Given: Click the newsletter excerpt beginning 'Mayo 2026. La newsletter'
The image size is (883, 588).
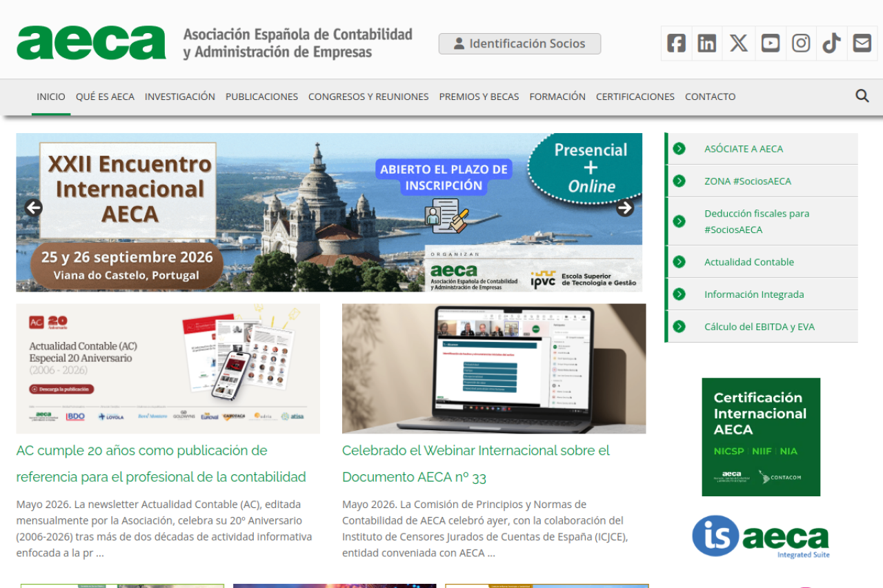Looking at the screenshot, I should click(x=164, y=529).
